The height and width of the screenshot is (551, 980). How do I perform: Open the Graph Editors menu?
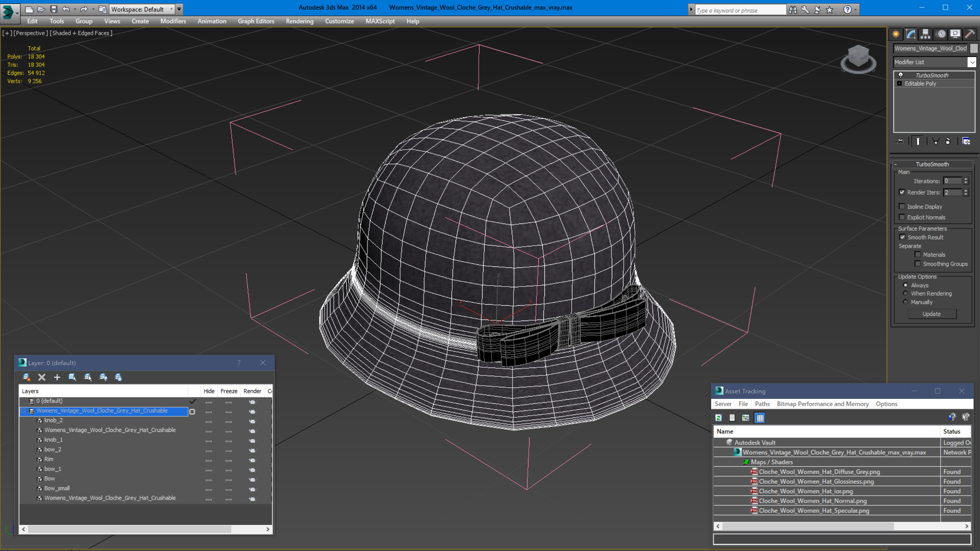click(256, 21)
